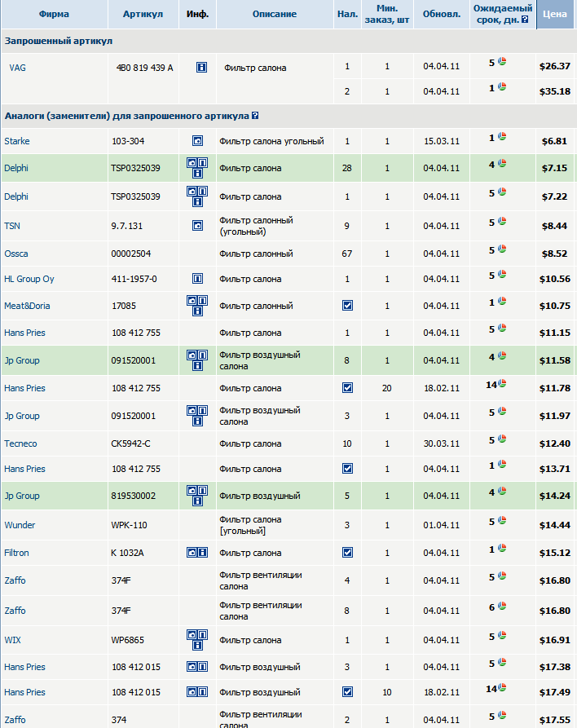This screenshot has height=728, width=577.
Task: Toggle the checkbox in the Hans Pries $13.71 row
Action: coord(347,469)
